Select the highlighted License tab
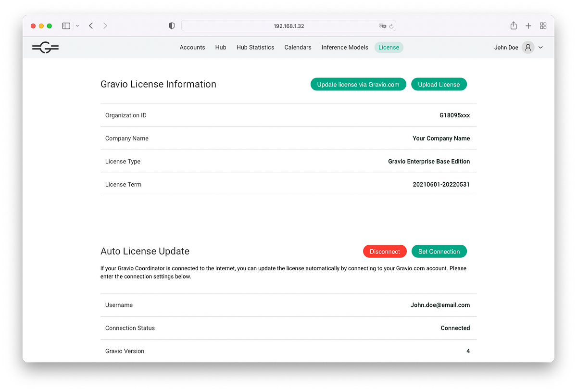The image size is (577, 392). point(389,47)
